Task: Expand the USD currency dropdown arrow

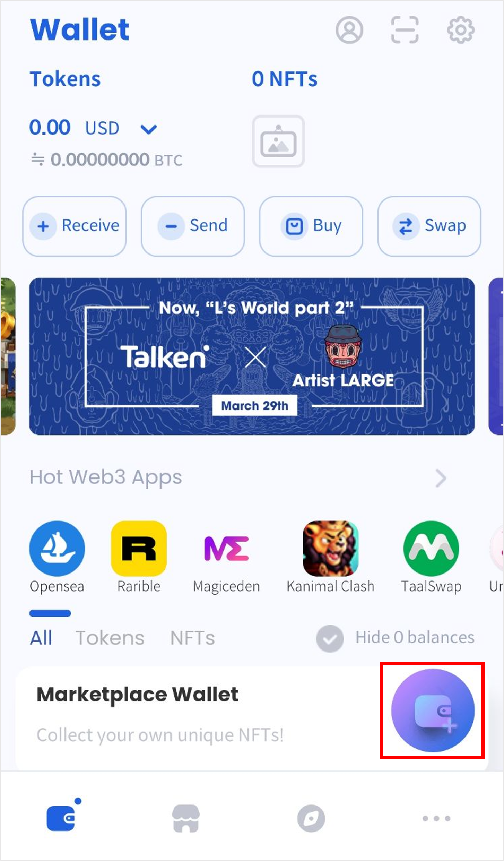Action: (x=149, y=129)
